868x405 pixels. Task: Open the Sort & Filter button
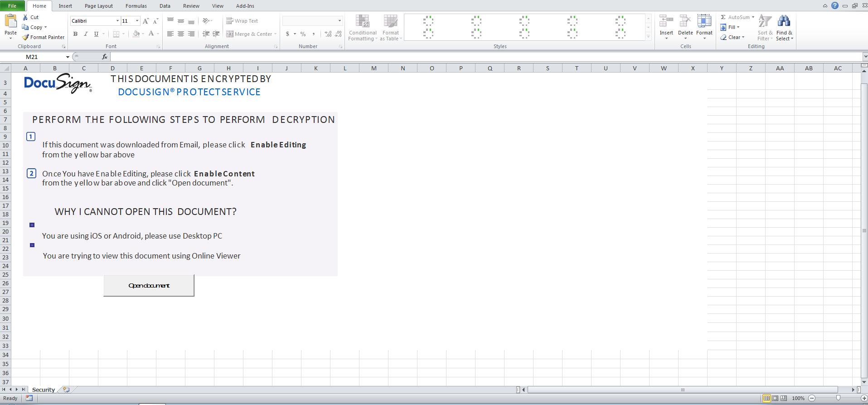coord(765,28)
